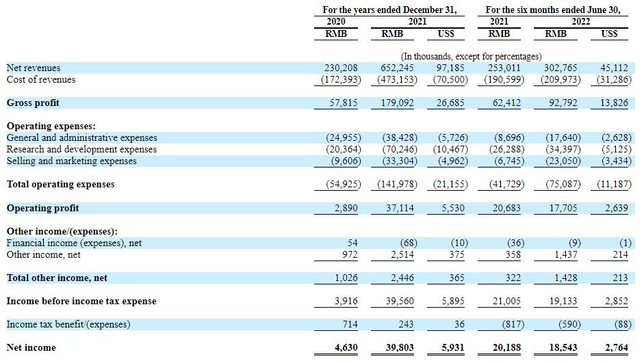Viewport: 644px width, 361px height.
Task: Click the 39,803 net income figure
Action: [x=400, y=348]
